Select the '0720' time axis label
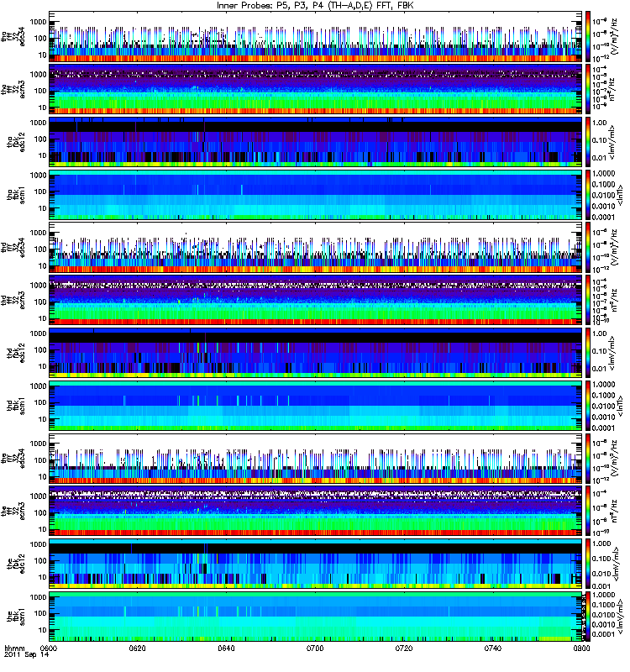Image resolution: width=630 pixels, height=672 pixels. [x=404, y=648]
